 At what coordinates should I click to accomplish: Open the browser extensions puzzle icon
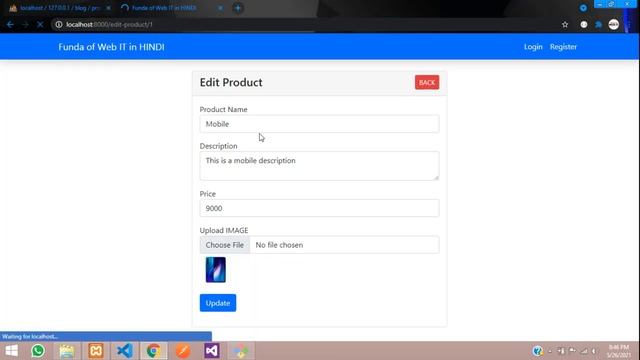pyautogui.click(x=599, y=24)
